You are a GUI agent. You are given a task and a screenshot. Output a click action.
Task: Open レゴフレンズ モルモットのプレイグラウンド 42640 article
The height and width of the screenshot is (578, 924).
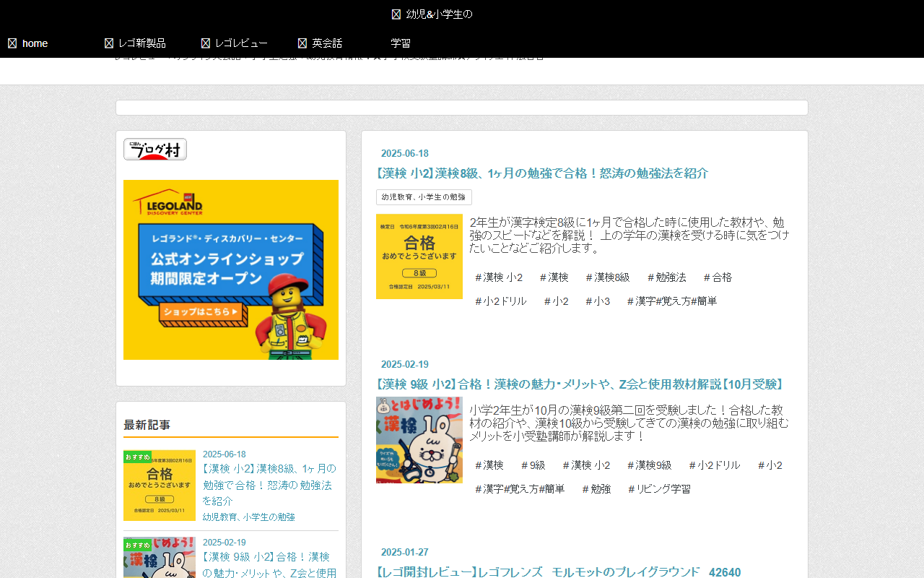pos(559,572)
